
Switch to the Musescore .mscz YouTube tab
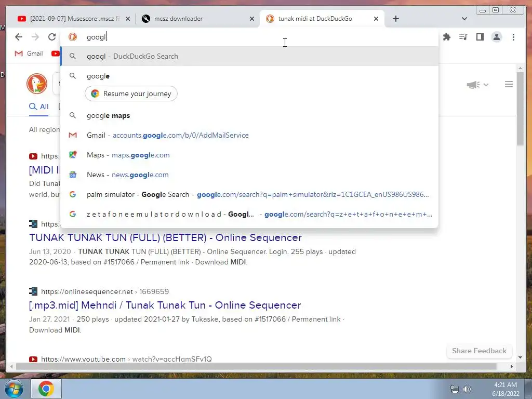[70, 19]
